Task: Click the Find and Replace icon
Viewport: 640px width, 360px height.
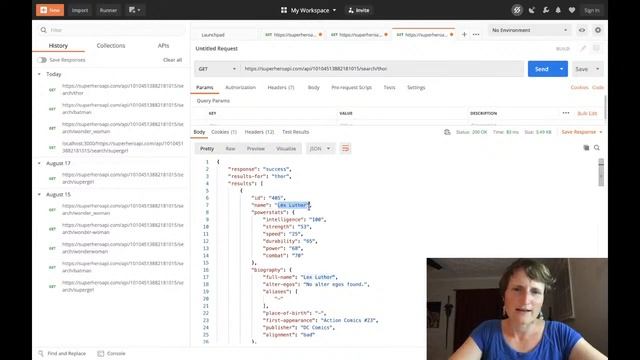Action: tap(41, 353)
